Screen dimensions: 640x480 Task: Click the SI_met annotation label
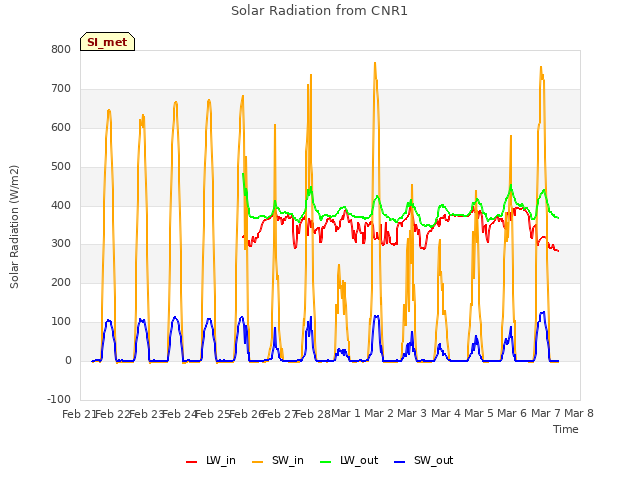pyautogui.click(x=107, y=42)
